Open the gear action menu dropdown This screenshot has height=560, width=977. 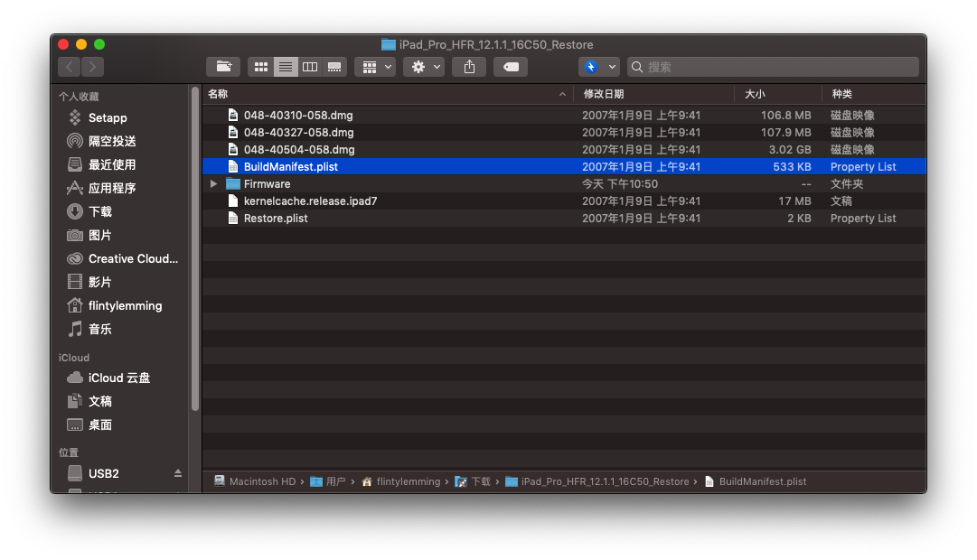tap(424, 67)
